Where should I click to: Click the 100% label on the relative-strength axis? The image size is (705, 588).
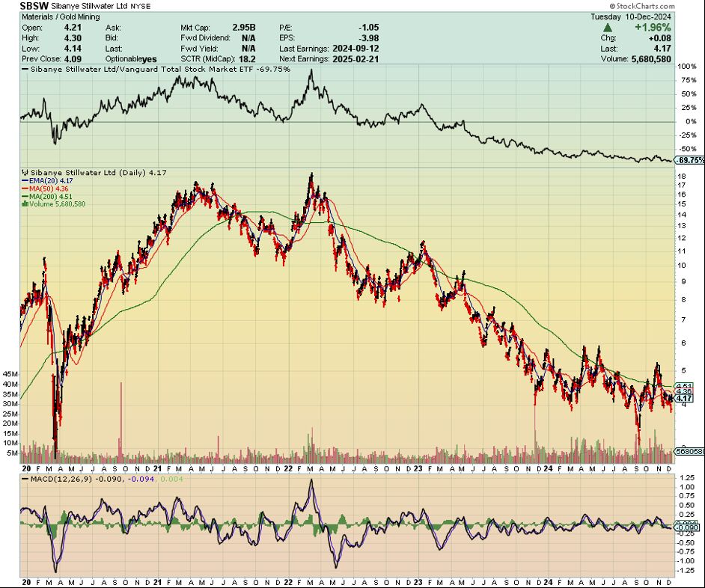pos(687,66)
